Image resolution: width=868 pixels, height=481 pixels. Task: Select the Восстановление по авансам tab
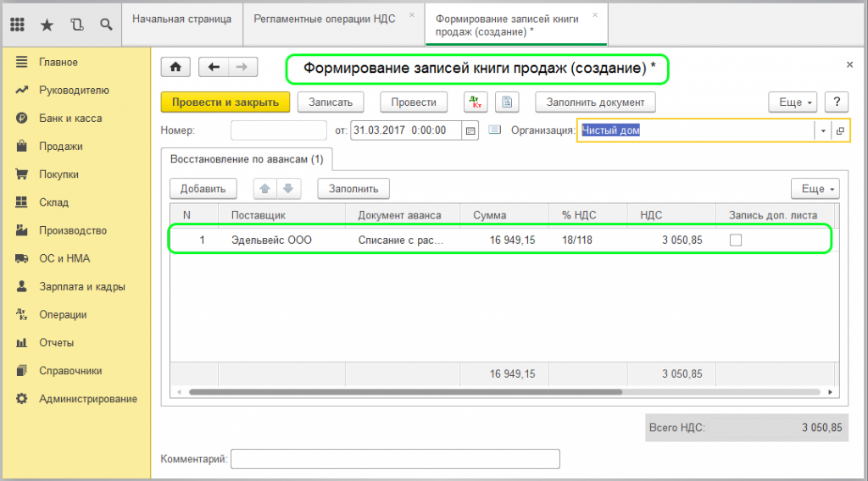tap(247, 159)
